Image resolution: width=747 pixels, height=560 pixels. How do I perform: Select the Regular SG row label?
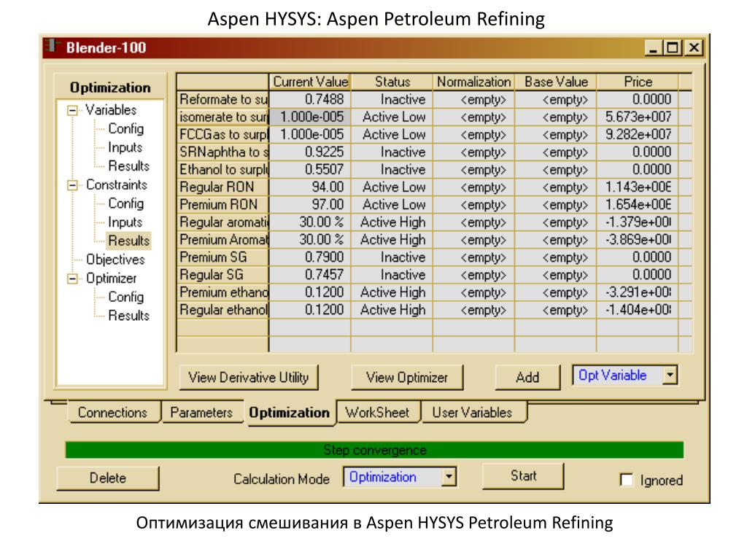tap(223, 275)
